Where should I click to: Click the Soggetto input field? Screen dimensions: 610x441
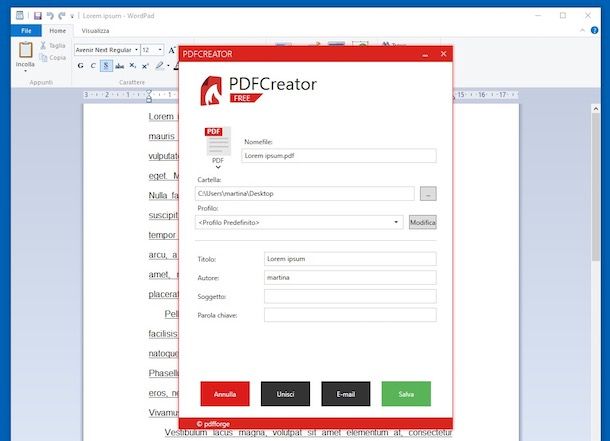(x=350, y=296)
